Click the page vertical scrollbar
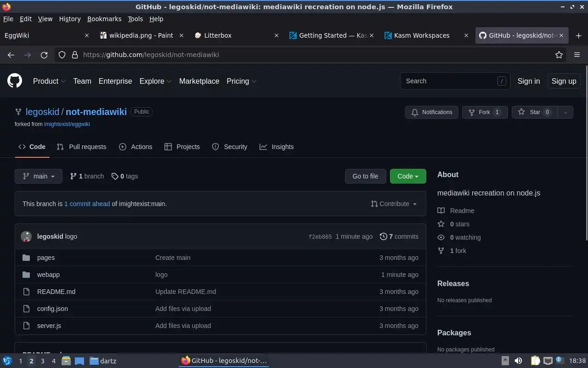The height and width of the screenshot is (368, 588). [586, 152]
